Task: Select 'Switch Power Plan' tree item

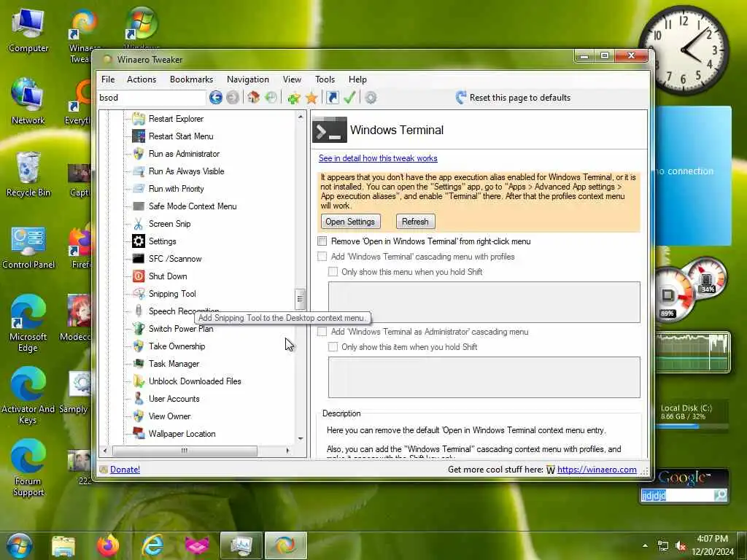Action: [x=181, y=329]
